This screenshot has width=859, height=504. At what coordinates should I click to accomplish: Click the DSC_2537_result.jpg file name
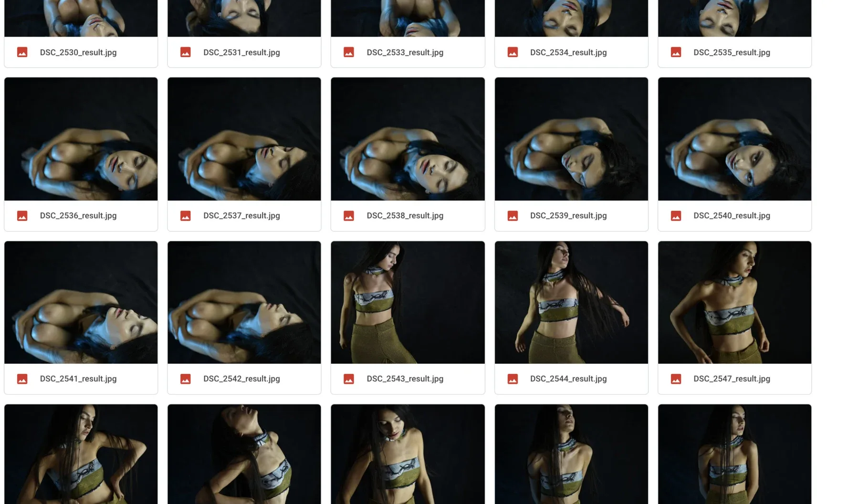(241, 216)
